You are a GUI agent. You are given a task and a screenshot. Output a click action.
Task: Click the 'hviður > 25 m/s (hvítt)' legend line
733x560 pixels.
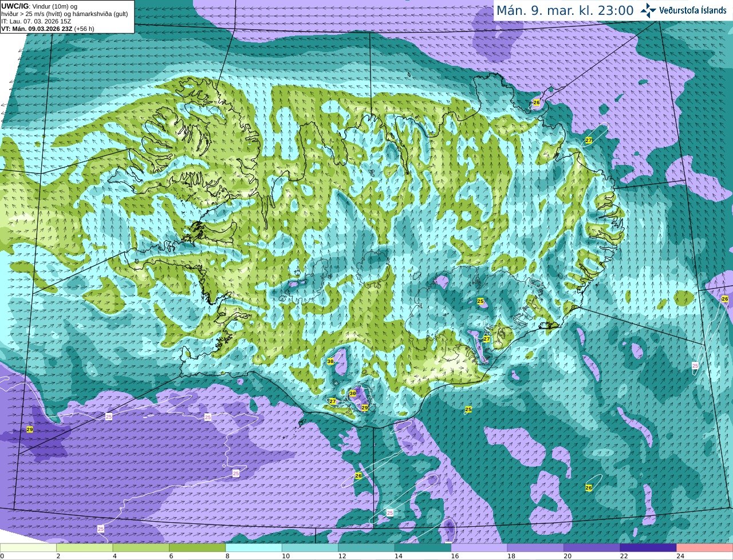pos(65,14)
